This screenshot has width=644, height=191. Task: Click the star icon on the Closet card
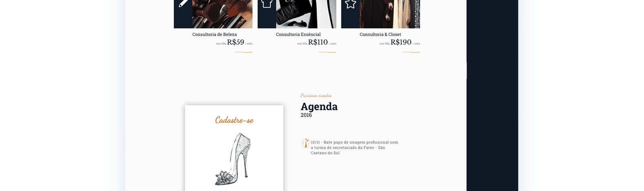[351, 4]
